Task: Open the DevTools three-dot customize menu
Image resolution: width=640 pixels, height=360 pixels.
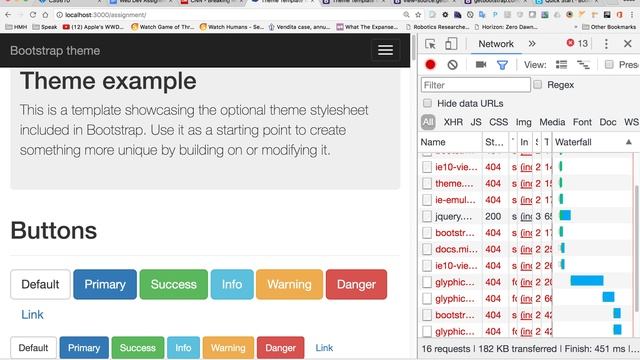Action: coord(606,44)
